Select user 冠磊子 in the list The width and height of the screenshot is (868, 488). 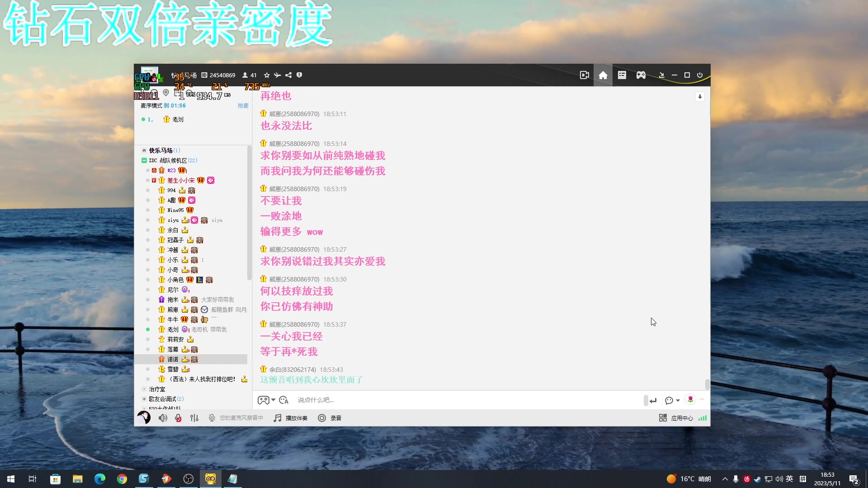pyautogui.click(x=175, y=240)
